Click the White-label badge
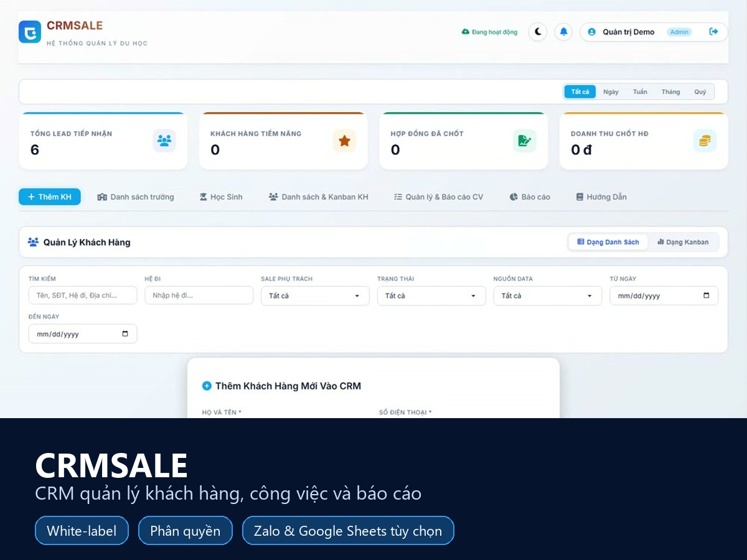747x560 pixels. click(82, 531)
